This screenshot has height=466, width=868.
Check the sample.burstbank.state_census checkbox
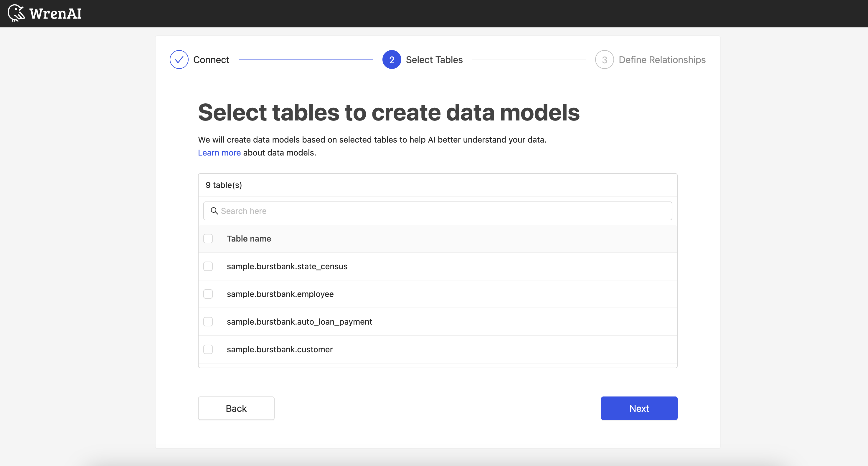[208, 266]
